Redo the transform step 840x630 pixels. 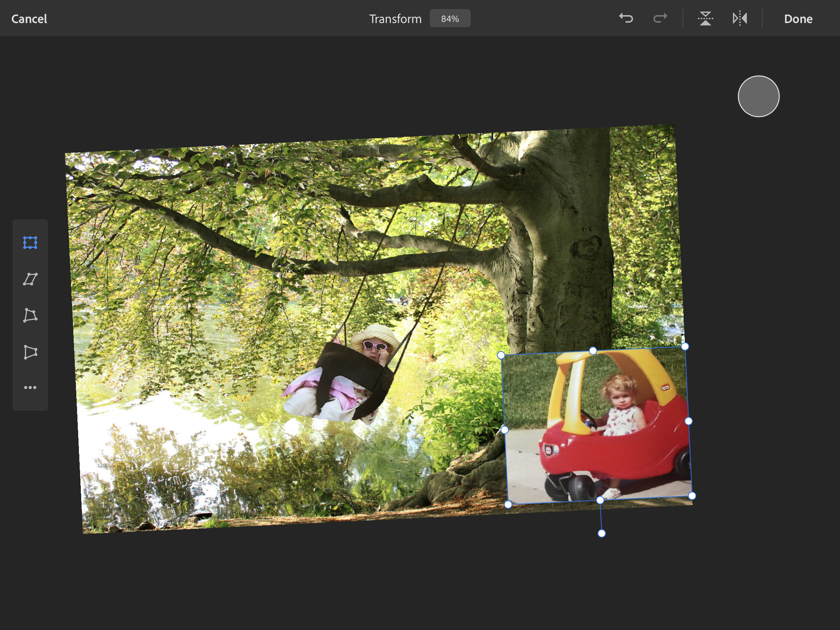(x=660, y=18)
